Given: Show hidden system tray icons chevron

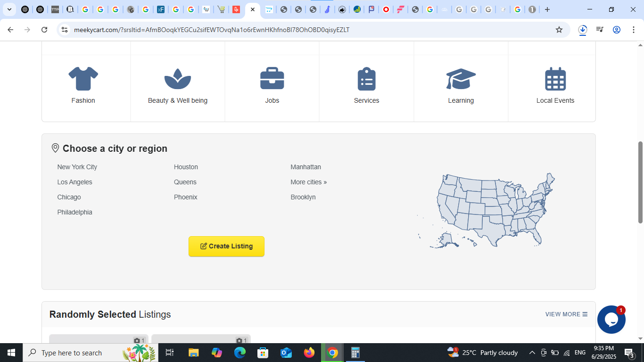Looking at the screenshot, I should [532, 353].
